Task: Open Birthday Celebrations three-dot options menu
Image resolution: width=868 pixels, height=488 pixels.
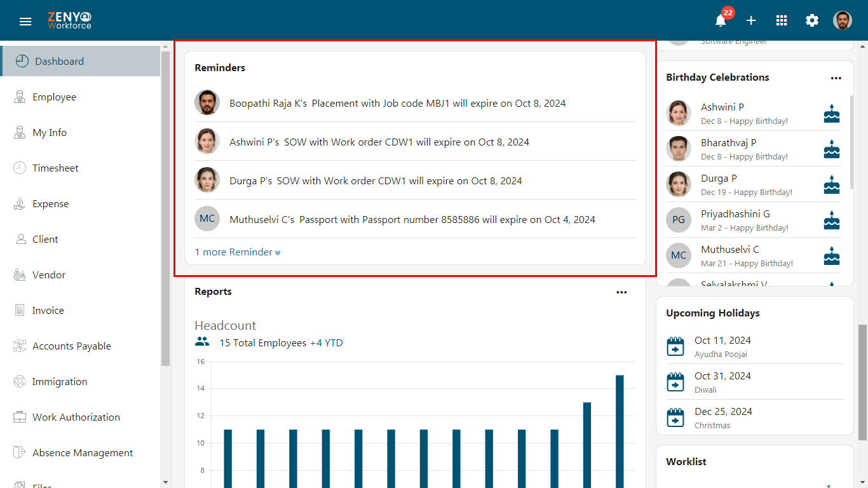Action: click(x=836, y=78)
